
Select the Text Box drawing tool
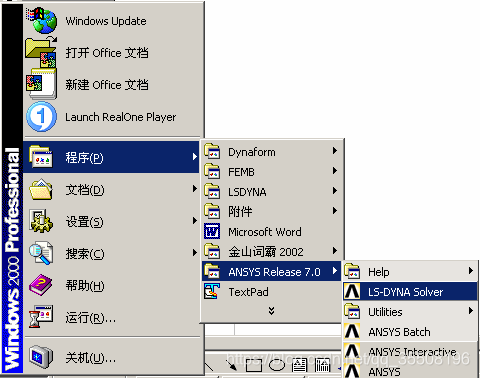pos(299,365)
